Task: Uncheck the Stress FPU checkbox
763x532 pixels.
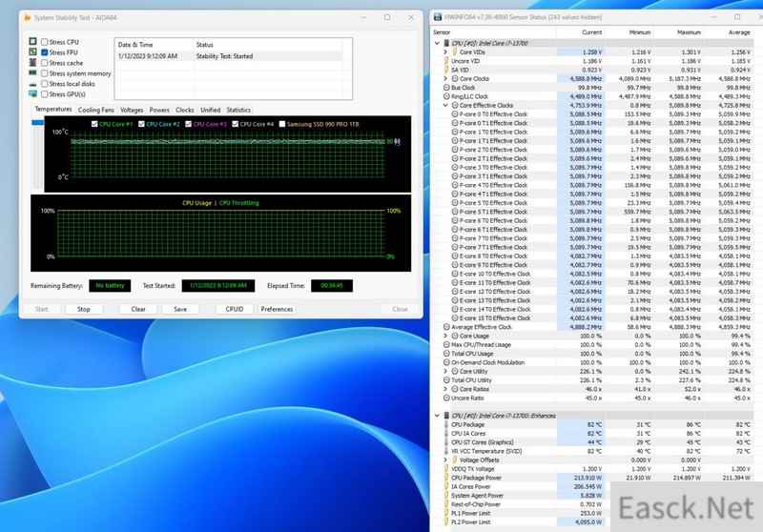Action: [44, 52]
